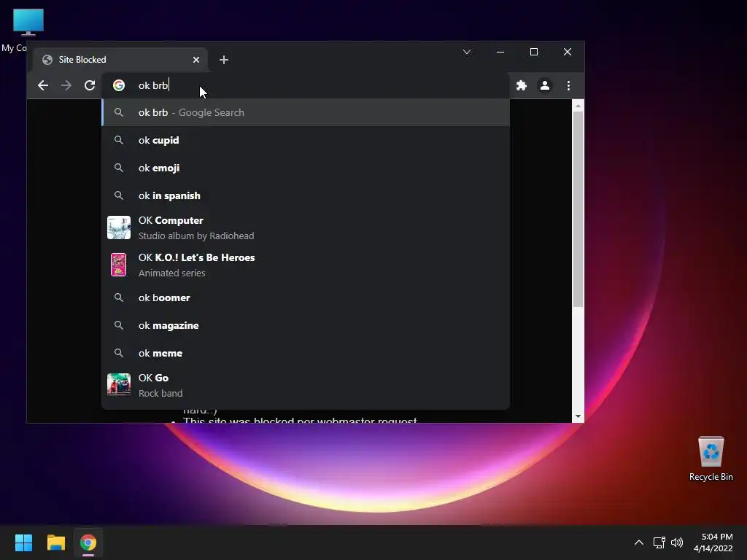Open the Extensions puzzle icon
Image resolution: width=747 pixels, height=560 pixels.
click(x=522, y=85)
